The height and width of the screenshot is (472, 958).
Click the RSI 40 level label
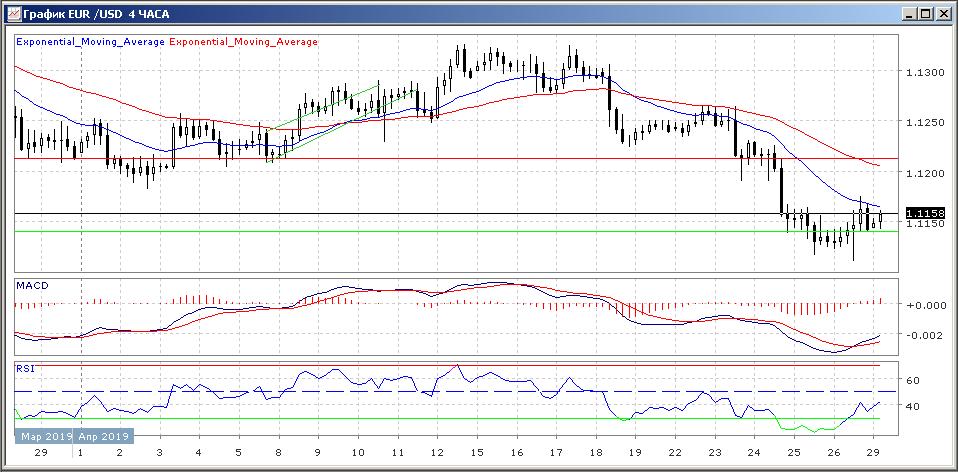click(913, 405)
